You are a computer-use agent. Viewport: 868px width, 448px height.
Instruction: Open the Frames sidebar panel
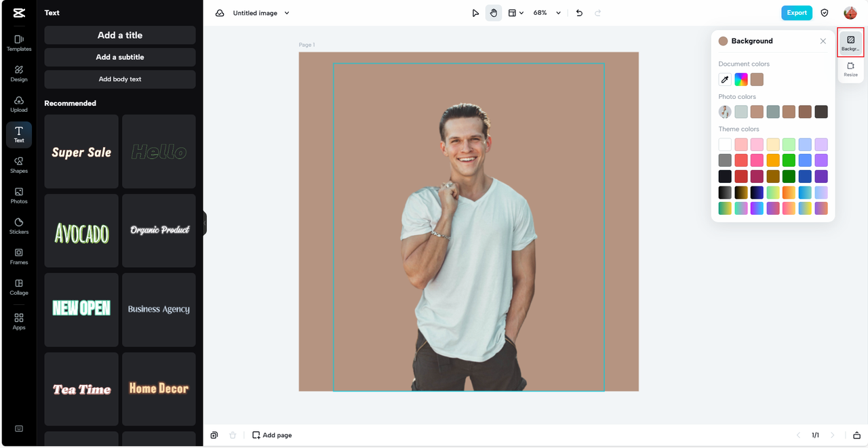point(19,257)
